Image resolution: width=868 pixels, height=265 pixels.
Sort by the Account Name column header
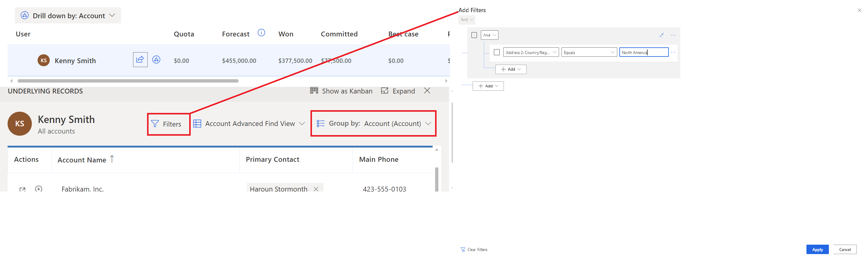coord(82,160)
